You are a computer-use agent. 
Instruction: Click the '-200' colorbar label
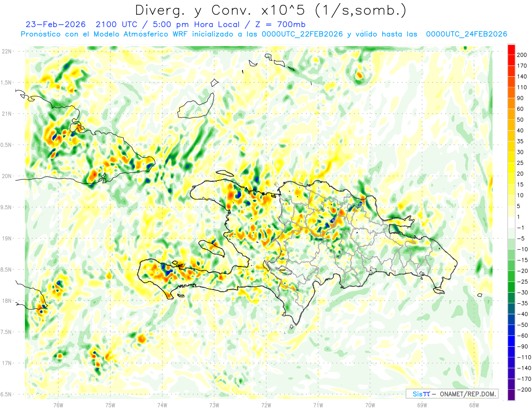[524, 390]
